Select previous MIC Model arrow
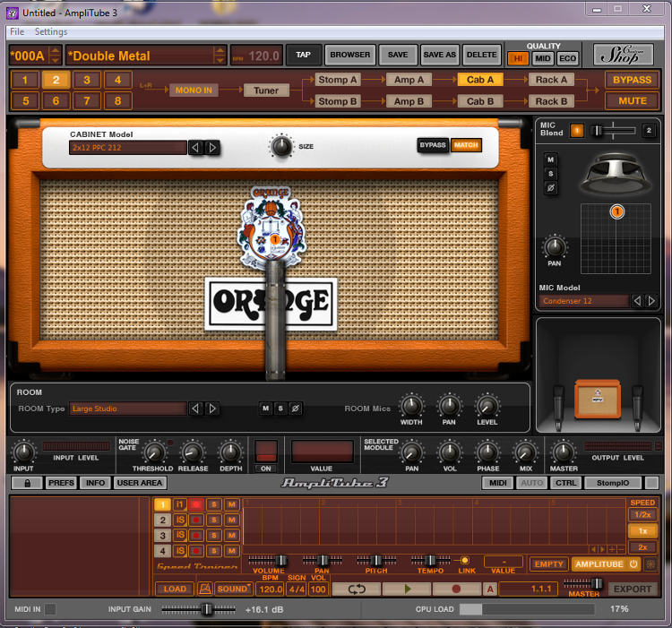The image size is (672, 628). coord(637,301)
